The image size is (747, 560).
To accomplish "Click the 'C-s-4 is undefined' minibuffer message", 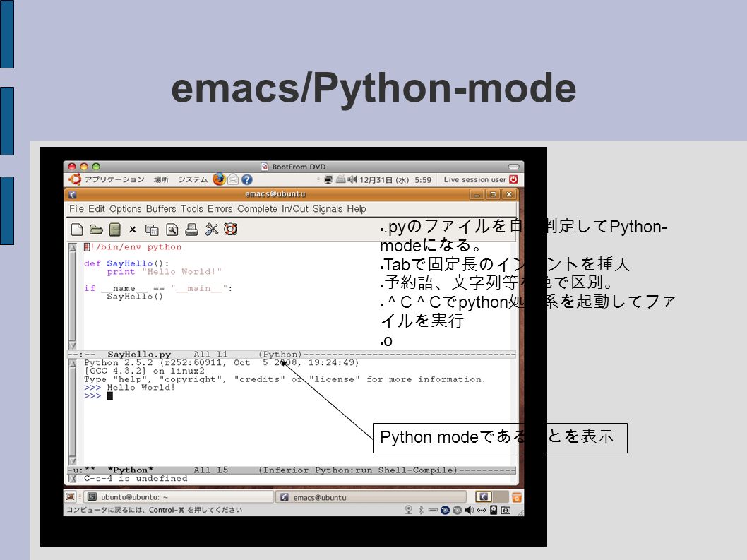I will point(136,478).
